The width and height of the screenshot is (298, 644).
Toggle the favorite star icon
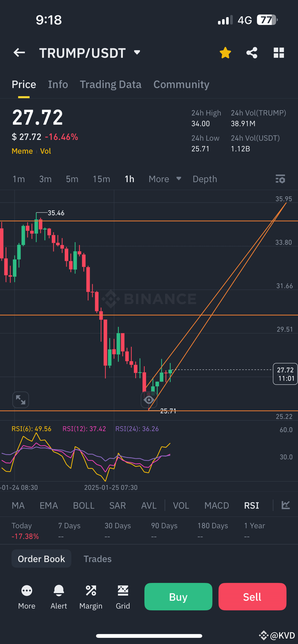click(x=225, y=53)
